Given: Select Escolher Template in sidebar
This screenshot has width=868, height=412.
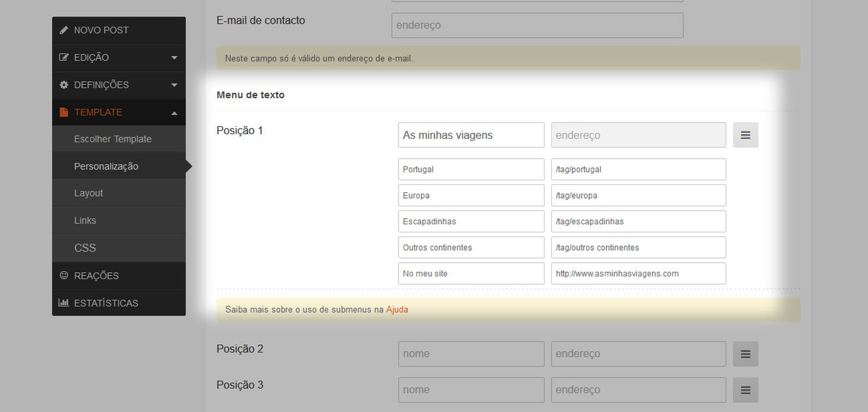Looking at the screenshot, I should tap(119, 139).
